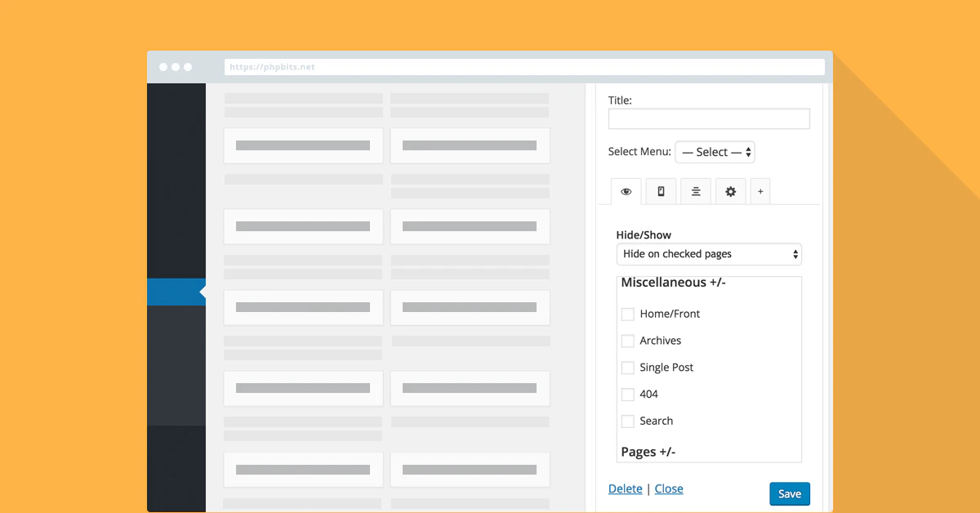Viewport: 980px width, 513px height.
Task: Select the highlighted blue sidebar menu item
Action: (176, 292)
